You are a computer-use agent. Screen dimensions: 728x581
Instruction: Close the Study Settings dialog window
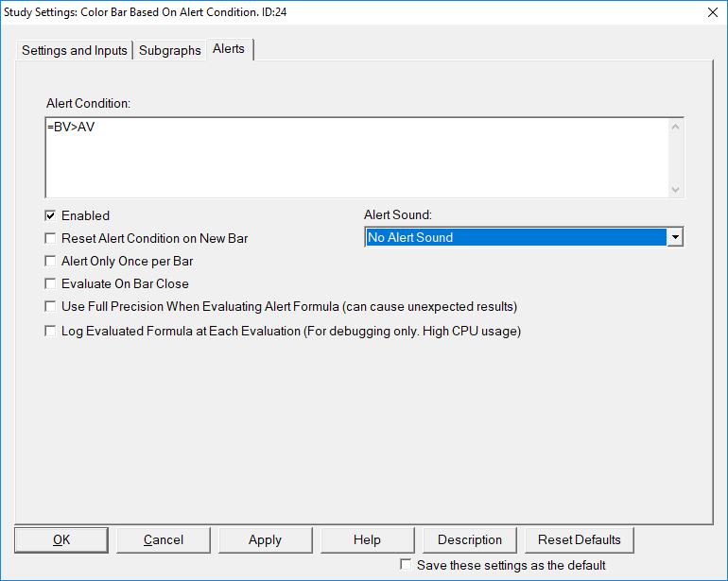click(x=711, y=12)
